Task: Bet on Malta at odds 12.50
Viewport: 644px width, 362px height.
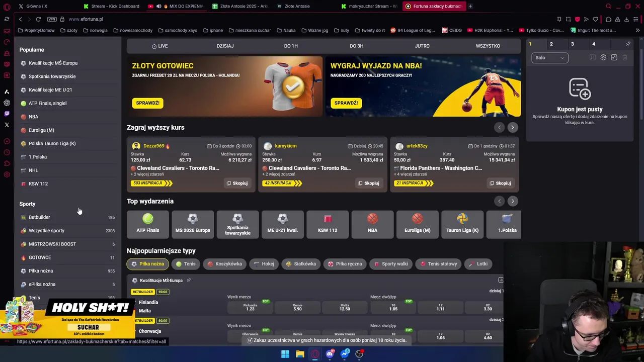Action: (x=345, y=307)
